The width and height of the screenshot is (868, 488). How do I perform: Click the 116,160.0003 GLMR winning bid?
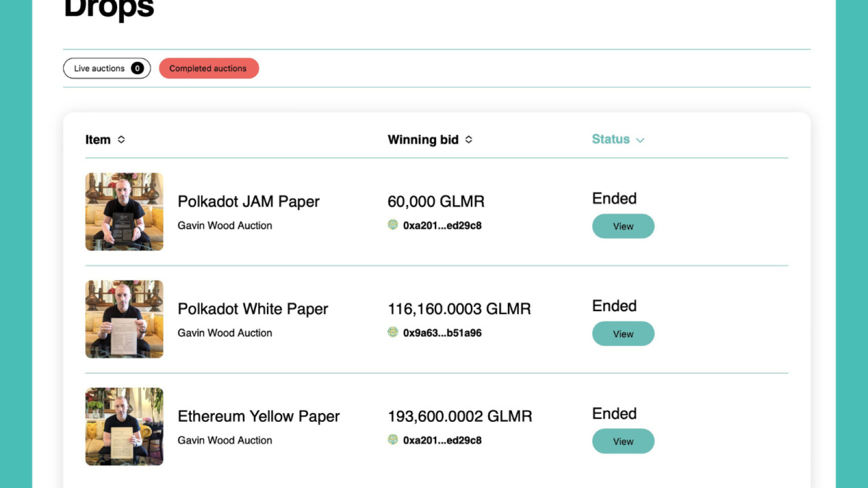pos(459,309)
